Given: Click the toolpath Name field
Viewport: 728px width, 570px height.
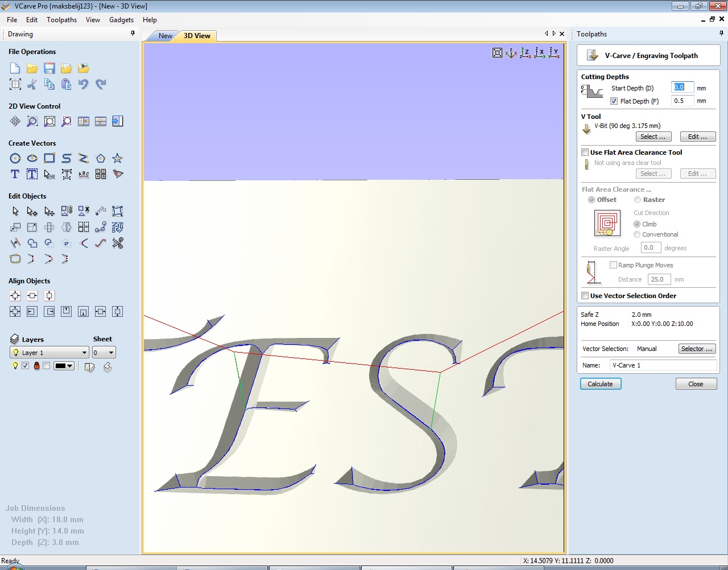Looking at the screenshot, I should (663, 365).
